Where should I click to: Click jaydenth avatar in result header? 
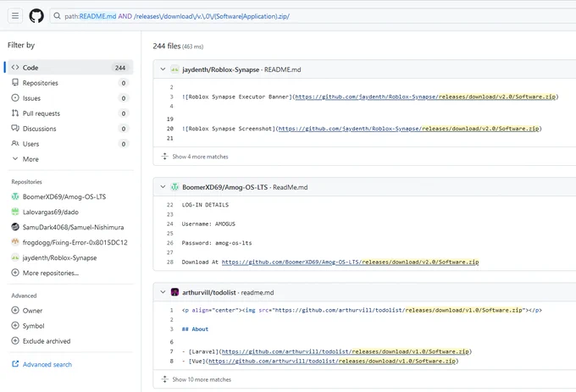(174, 69)
